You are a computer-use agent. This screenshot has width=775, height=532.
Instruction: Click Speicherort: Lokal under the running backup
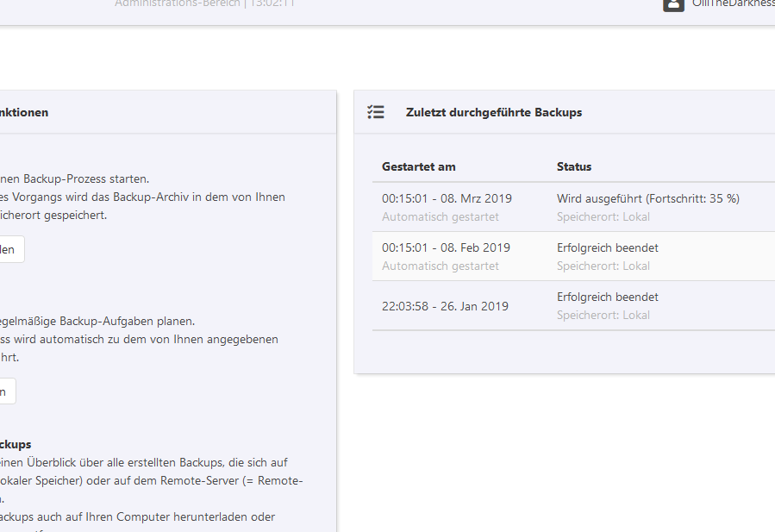603,217
